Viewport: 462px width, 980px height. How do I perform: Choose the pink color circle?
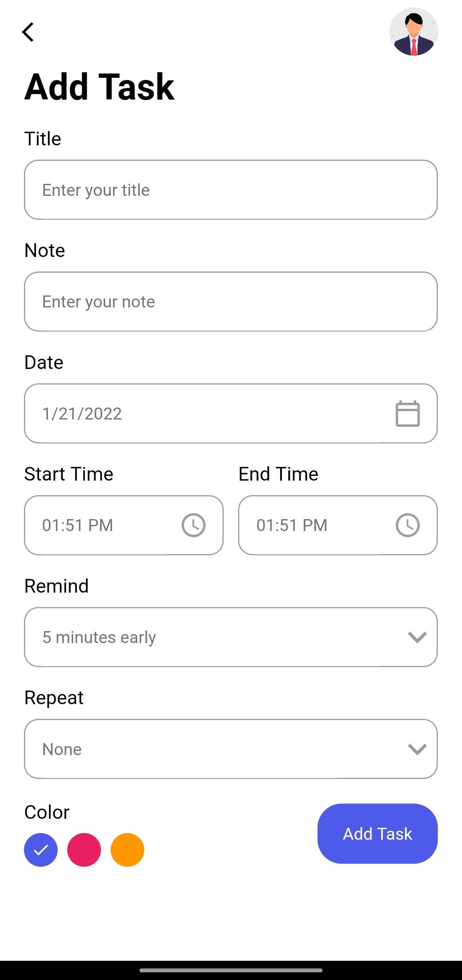84,850
